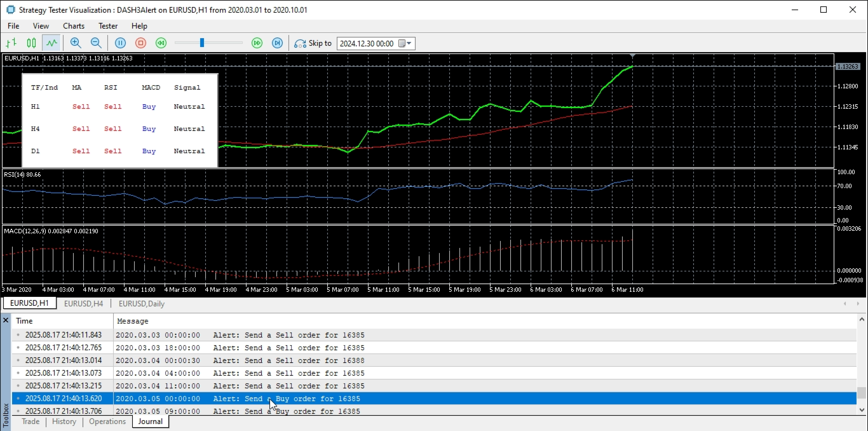Pause the strategy tester visualization
The height and width of the screenshot is (431, 868).
[121, 43]
